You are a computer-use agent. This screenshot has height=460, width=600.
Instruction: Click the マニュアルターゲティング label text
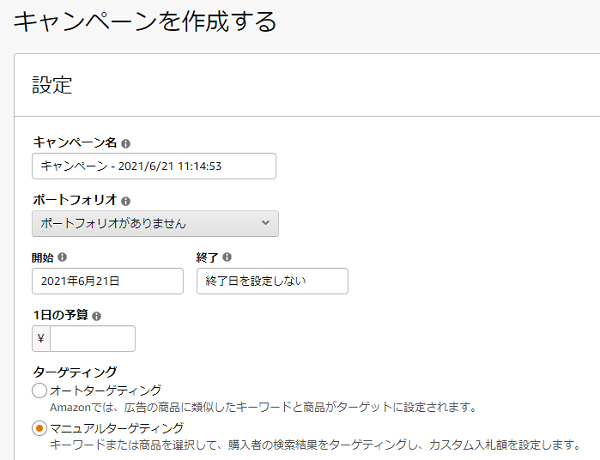coord(117,428)
